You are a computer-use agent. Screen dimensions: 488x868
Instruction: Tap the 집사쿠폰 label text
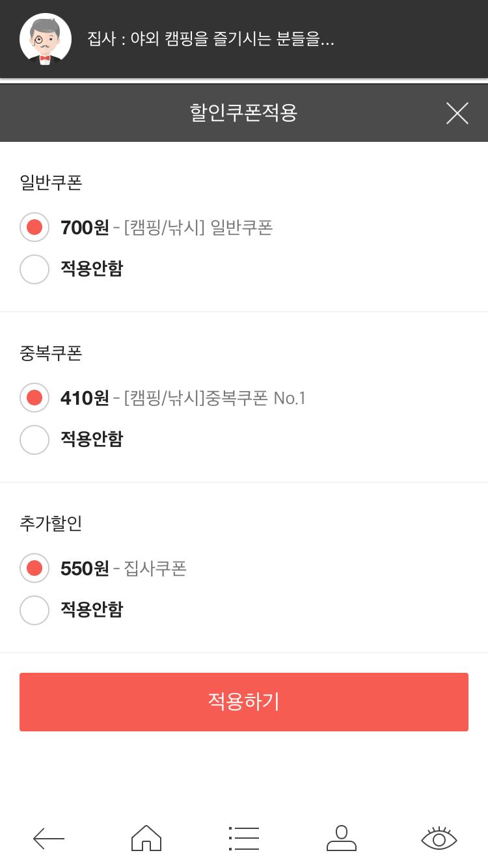point(156,569)
